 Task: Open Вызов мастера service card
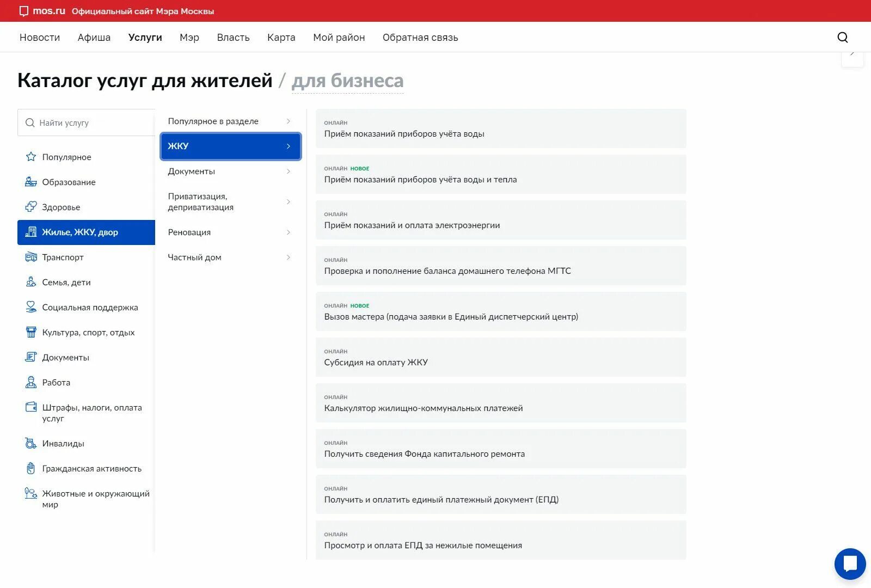(501, 311)
